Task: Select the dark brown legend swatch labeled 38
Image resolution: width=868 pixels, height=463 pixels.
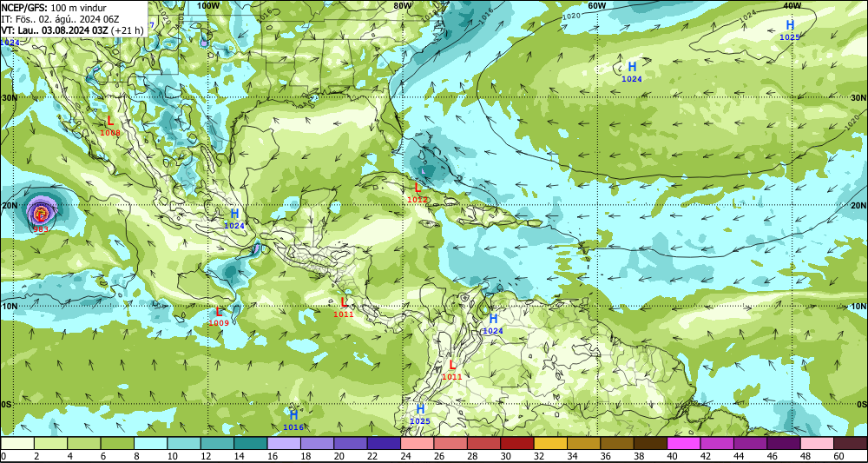Action: click(x=649, y=443)
